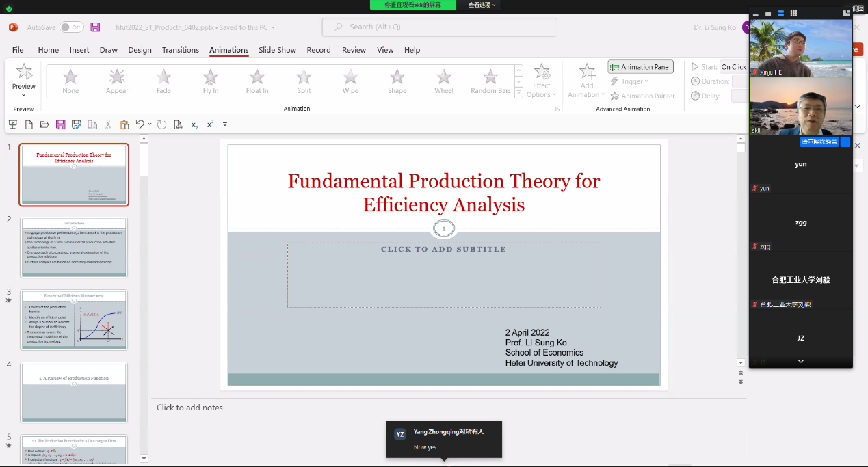Click the Preview animation star icon
868x467 pixels.
pyautogui.click(x=24, y=72)
